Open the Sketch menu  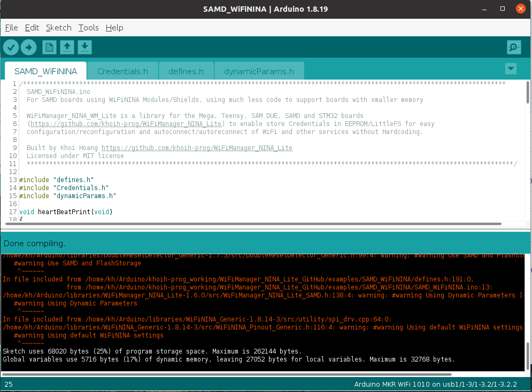pos(58,27)
